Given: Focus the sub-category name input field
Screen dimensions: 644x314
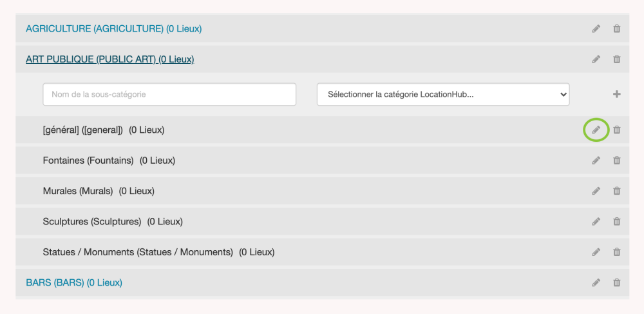Looking at the screenshot, I should click(169, 94).
